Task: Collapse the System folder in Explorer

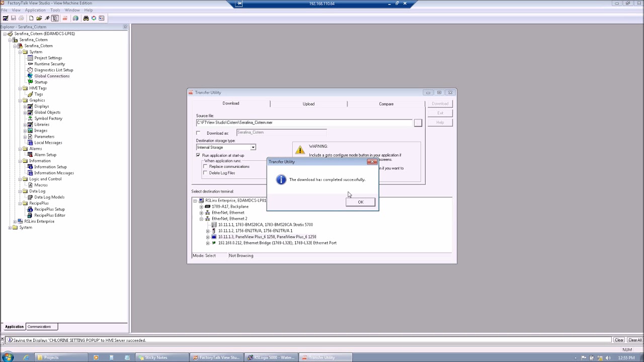Action: [20, 52]
